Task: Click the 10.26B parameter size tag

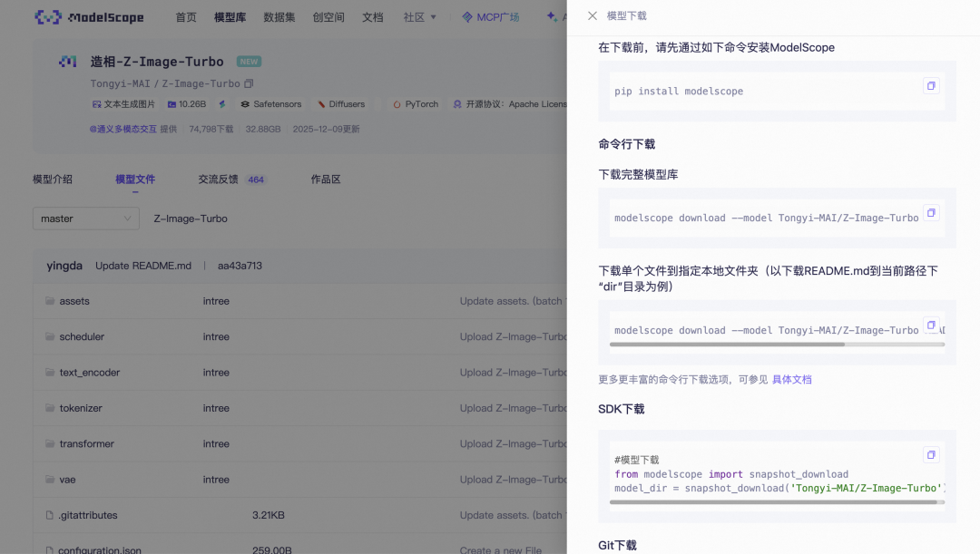Action: click(x=187, y=104)
